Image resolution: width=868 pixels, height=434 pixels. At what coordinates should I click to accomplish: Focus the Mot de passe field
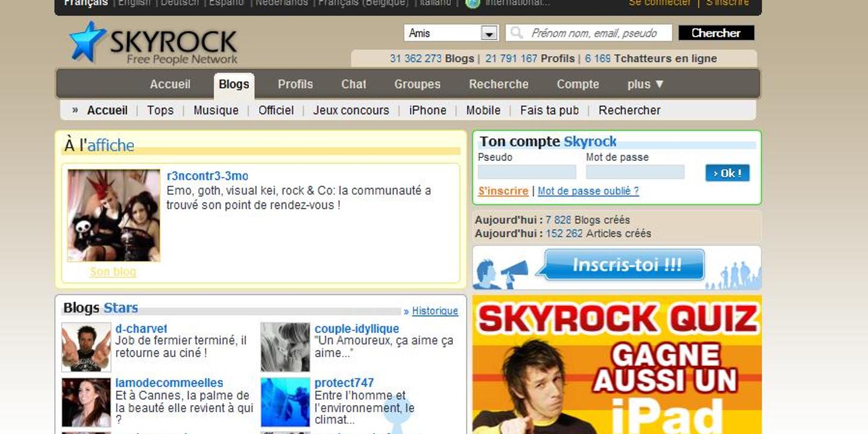[x=635, y=172]
